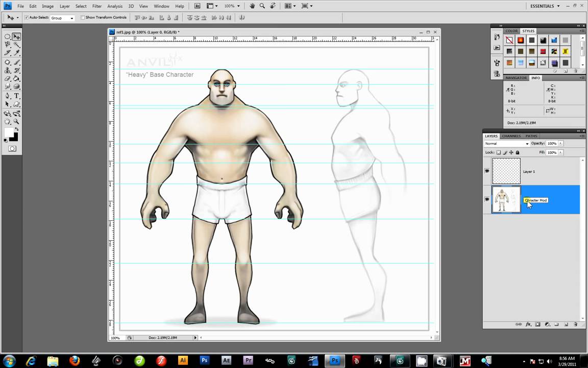Toggle the Quick Mask mode button
588x368 pixels.
[x=12, y=149]
